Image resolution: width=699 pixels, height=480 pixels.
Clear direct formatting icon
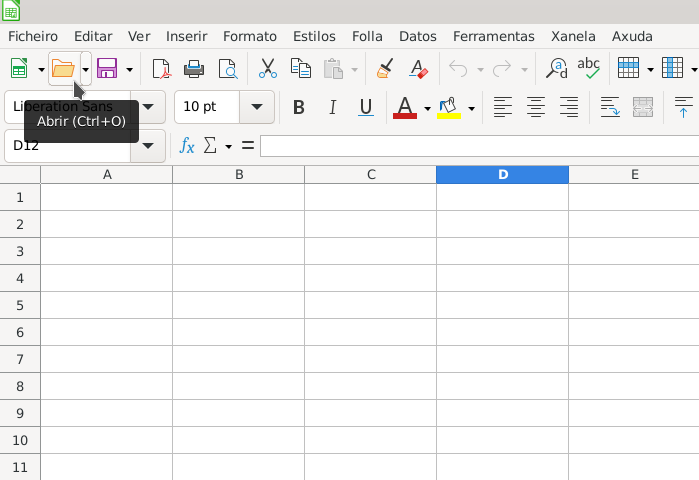click(x=418, y=69)
